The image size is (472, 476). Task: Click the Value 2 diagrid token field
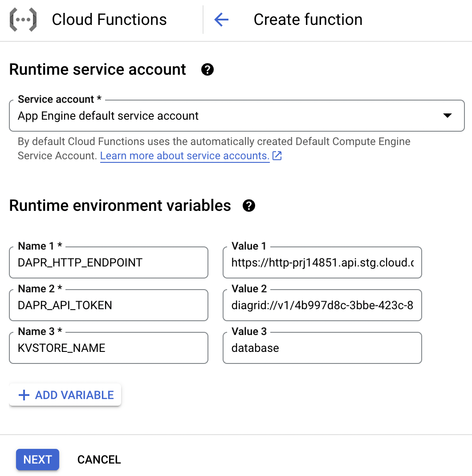click(x=322, y=306)
